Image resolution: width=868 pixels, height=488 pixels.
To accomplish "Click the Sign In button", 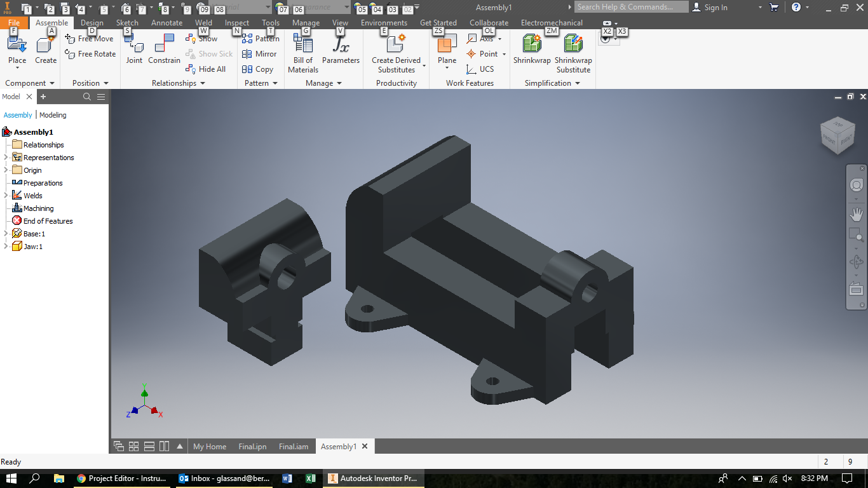I will click(710, 7).
